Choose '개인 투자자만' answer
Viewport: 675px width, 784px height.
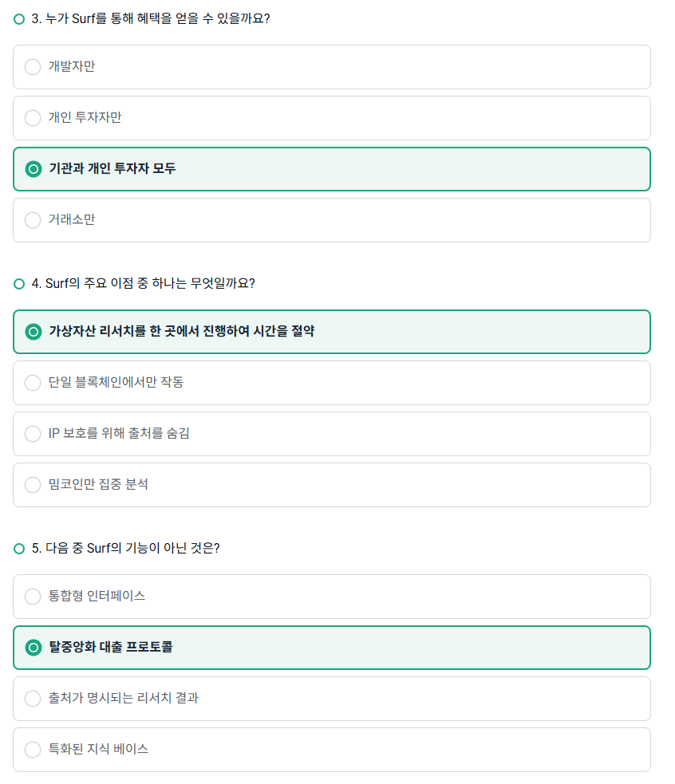point(332,118)
